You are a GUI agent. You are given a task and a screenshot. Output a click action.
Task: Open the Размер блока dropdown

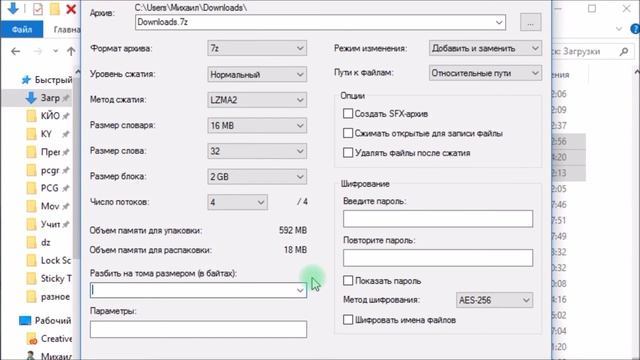(257, 177)
